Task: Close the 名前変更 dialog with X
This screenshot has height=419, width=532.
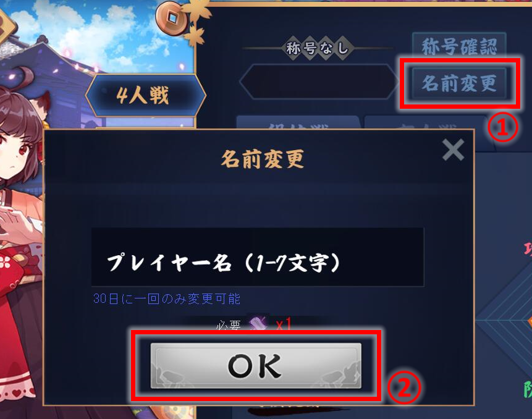Action: point(454,150)
